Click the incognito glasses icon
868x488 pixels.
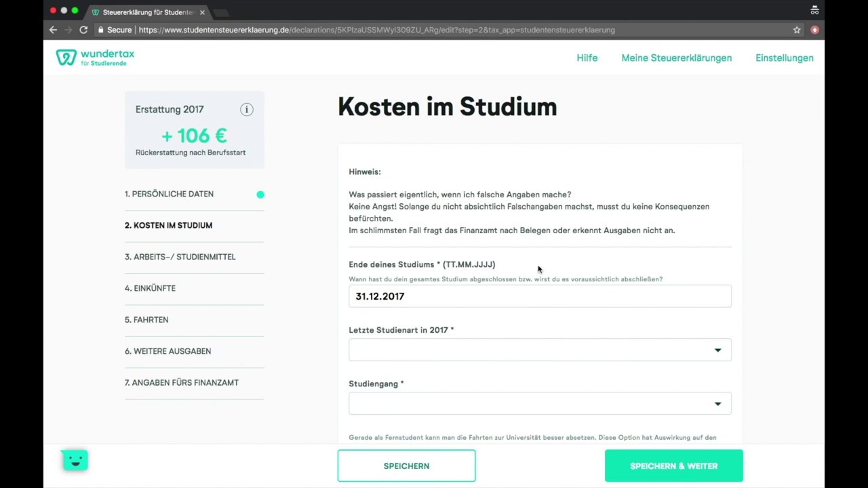(814, 10)
